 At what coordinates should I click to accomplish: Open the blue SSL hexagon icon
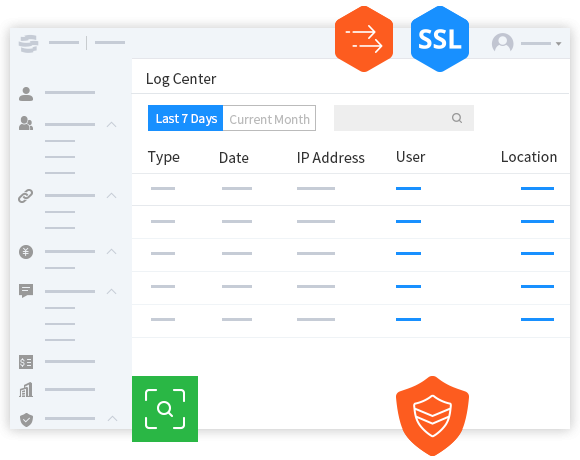[439, 39]
